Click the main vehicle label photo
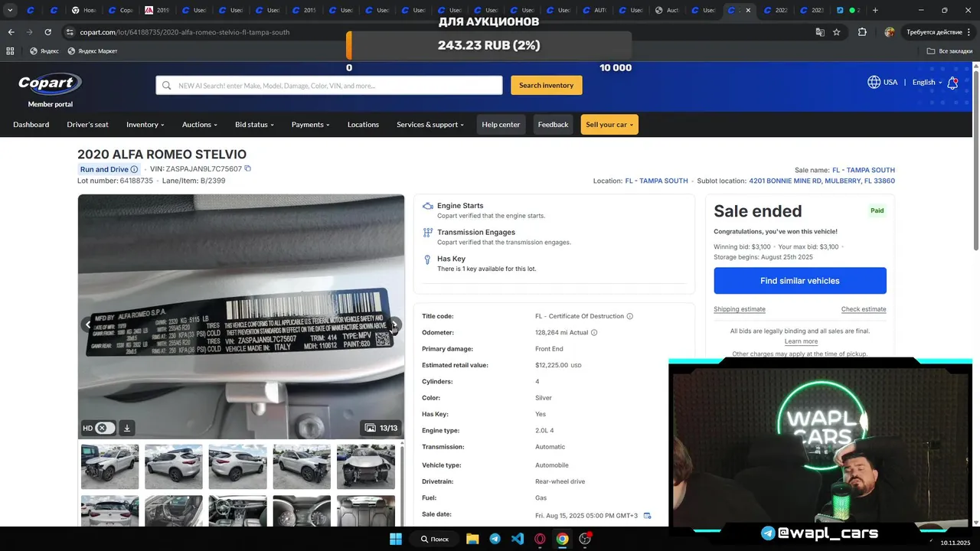 (x=241, y=316)
